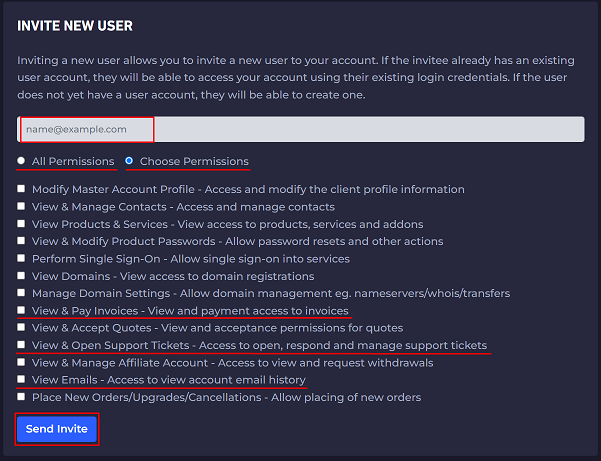Tick the View Domains checkbox
This screenshot has height=461, width=601.
point(22,276)
